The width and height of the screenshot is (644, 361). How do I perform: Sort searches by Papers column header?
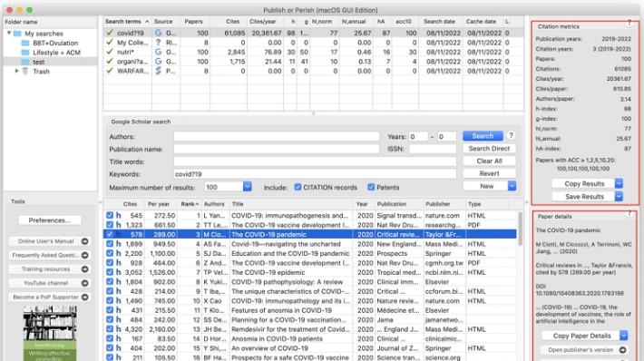pos(193,22)
